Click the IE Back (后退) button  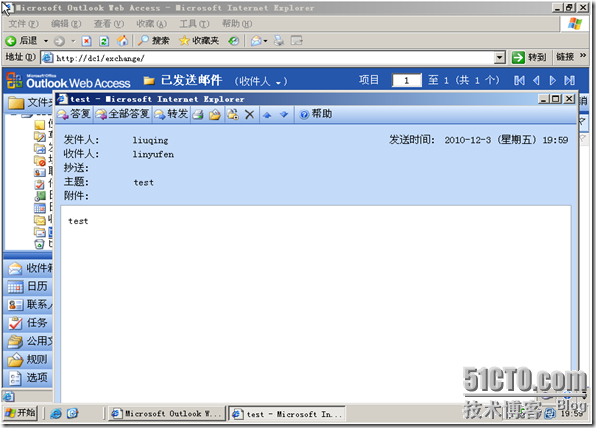point(21,41)
